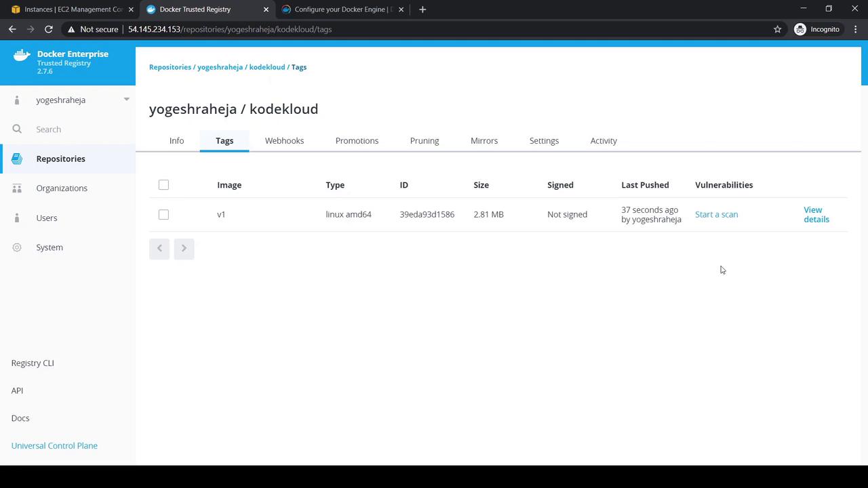The image size is (868, 488).
Task: Click the Not secure warning icon
Action: coord(71,29)
